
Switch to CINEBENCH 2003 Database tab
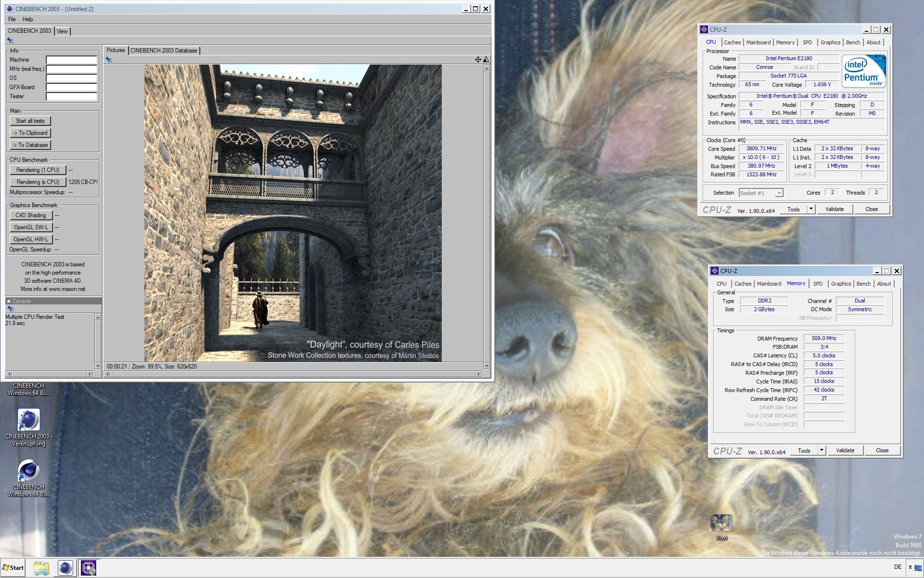(164, 51)
